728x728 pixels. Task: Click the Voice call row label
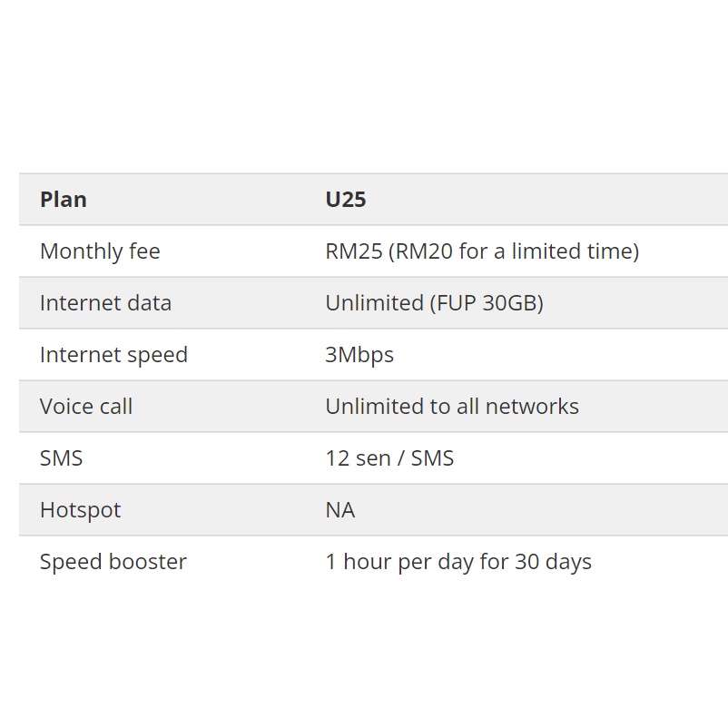pyautogui.click(x=86, y=407)
